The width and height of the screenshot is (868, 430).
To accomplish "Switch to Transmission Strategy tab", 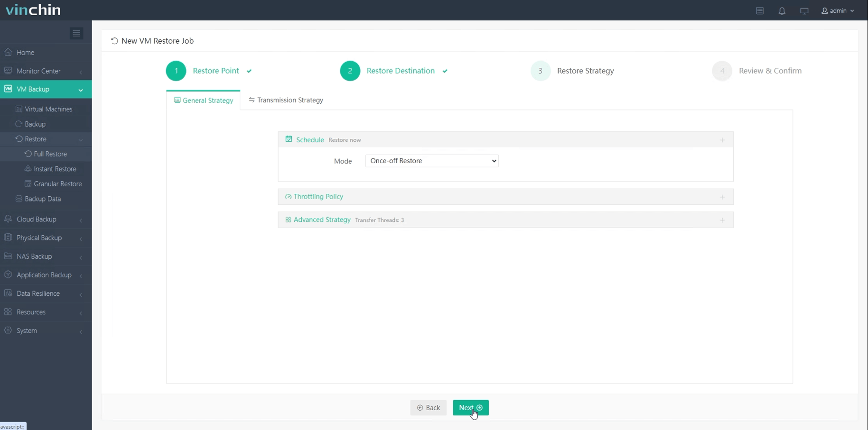I will click(x=286, y=100).
